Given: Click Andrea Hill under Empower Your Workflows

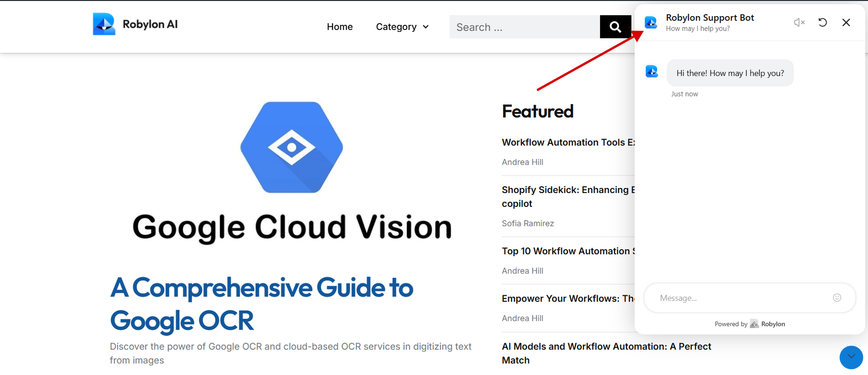Looking at the screenshot, I should click(x=523, y=318).
